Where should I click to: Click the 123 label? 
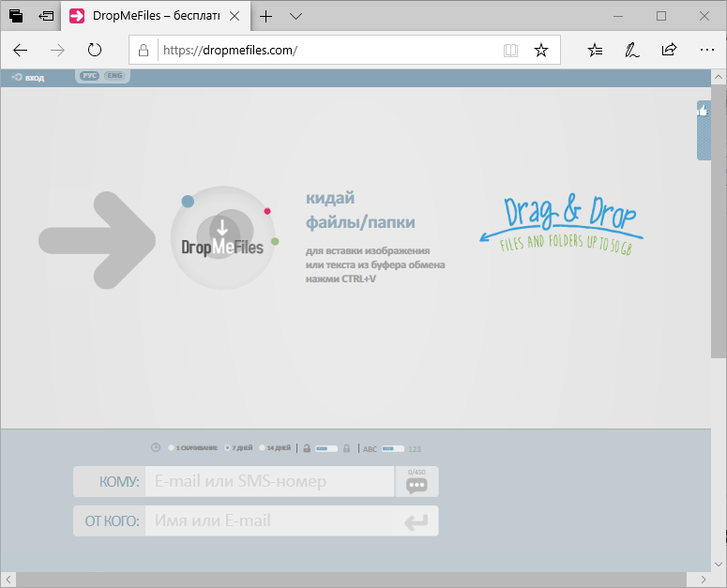[415, 449]
